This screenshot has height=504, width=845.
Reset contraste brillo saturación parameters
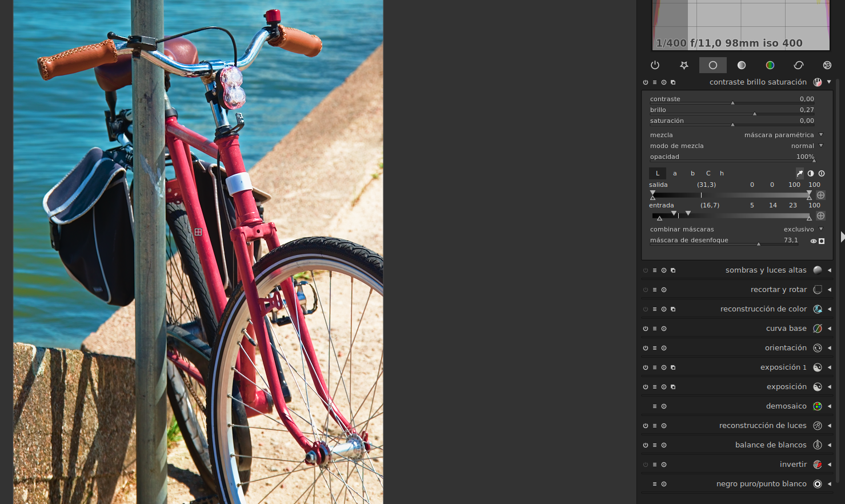(x=664, y=82)
